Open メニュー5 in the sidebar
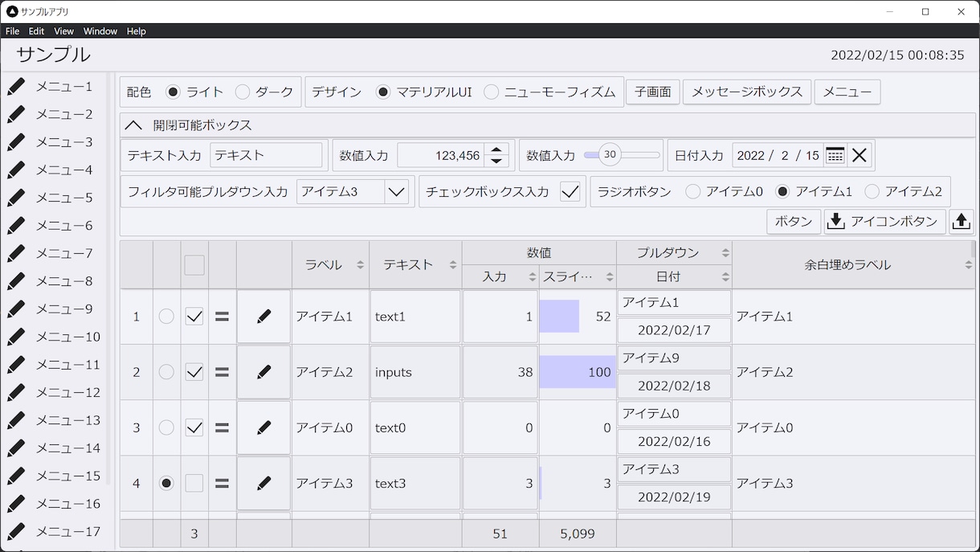The height and width of the screenshot is (552, 980). click(x=53, y=198)
